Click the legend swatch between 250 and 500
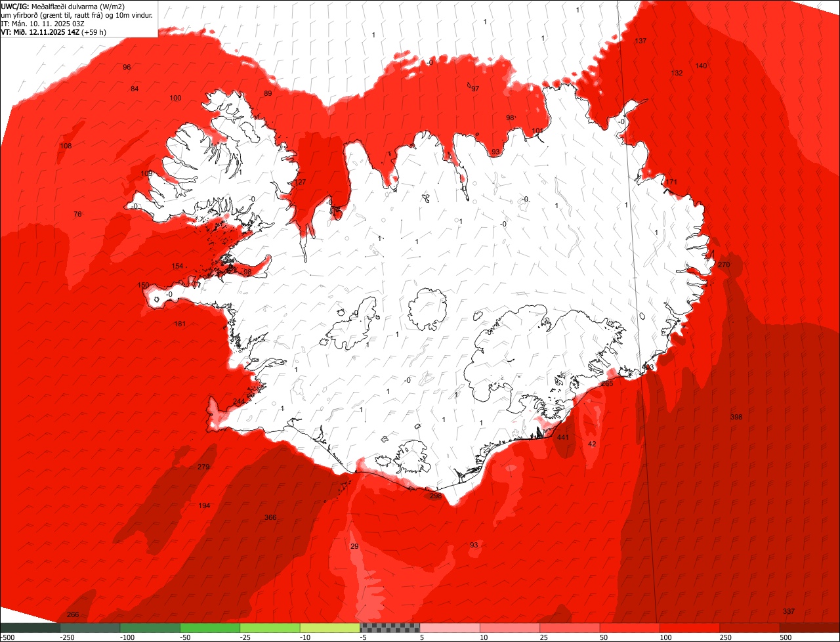The image size is (840, 642). (750, 628)
